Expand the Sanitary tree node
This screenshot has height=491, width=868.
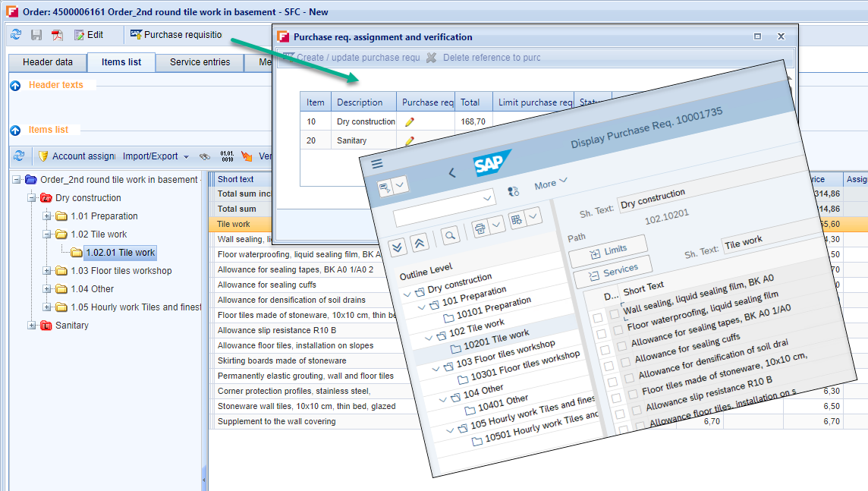(x=32, y=326)
